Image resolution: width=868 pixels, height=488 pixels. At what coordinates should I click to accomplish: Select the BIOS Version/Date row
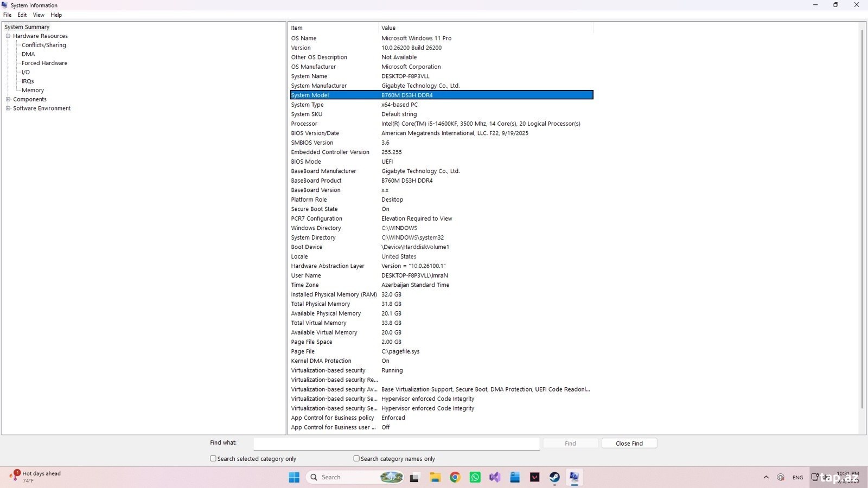click(x=442, y=133)
